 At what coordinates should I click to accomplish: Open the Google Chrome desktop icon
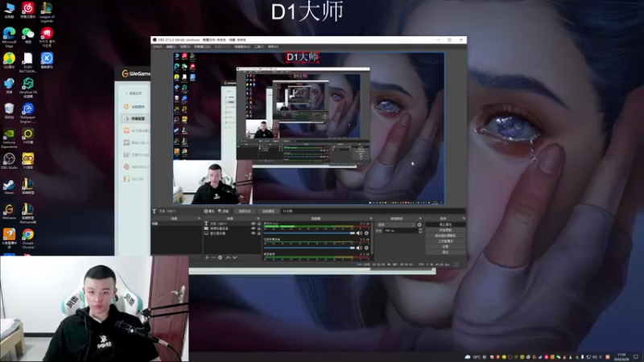pyautogui.click(x=28, y=239)
